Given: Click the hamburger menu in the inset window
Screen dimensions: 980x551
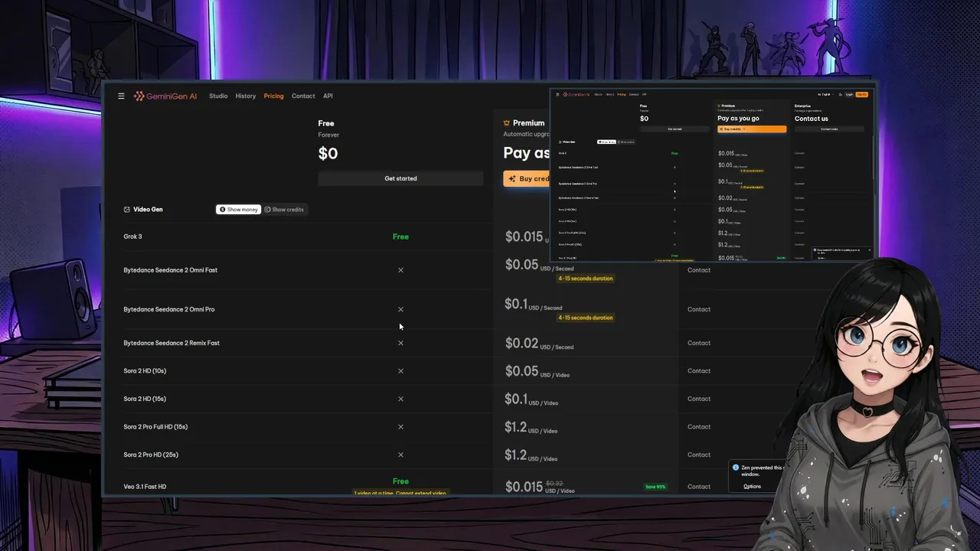Looking at the screenshot, I should tap(557, 94).
